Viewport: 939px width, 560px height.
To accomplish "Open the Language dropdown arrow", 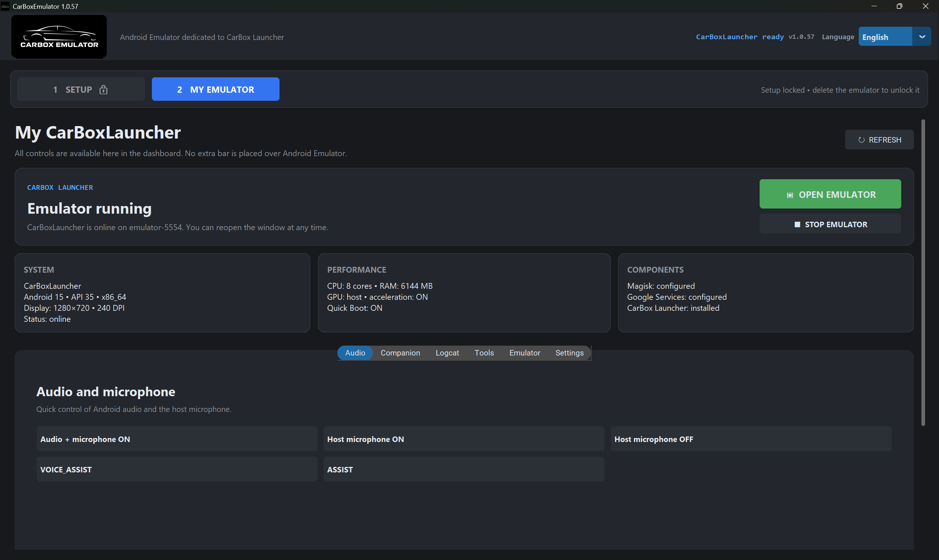I will coord(922,37).
